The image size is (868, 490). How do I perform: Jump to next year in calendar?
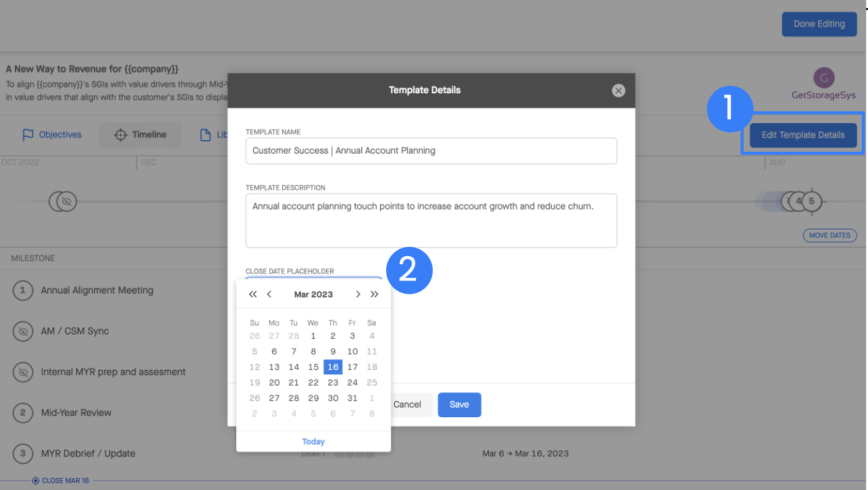[374, 295]
